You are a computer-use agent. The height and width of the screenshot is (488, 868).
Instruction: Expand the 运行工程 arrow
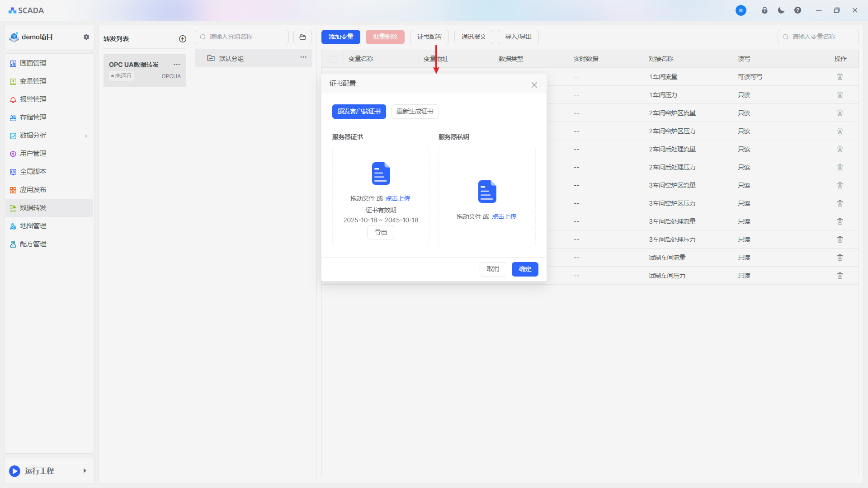pos(85,471)
